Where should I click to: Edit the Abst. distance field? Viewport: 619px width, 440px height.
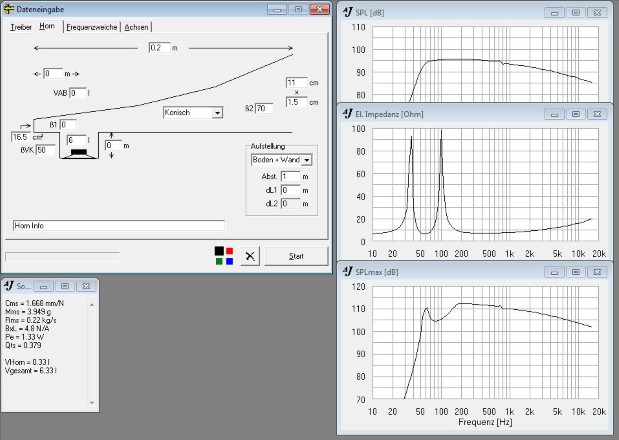coord(290,176)
